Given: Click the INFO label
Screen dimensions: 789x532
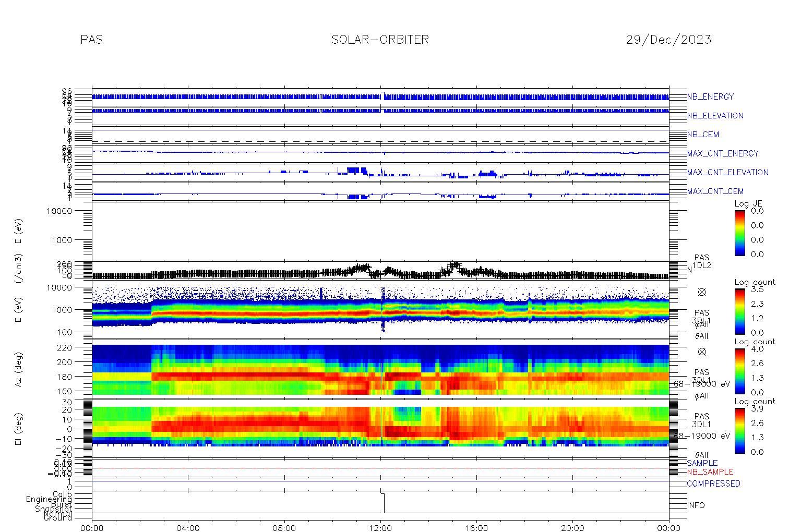Looking at the screenshot, I should pyautogui.click(x=696, y=505).
